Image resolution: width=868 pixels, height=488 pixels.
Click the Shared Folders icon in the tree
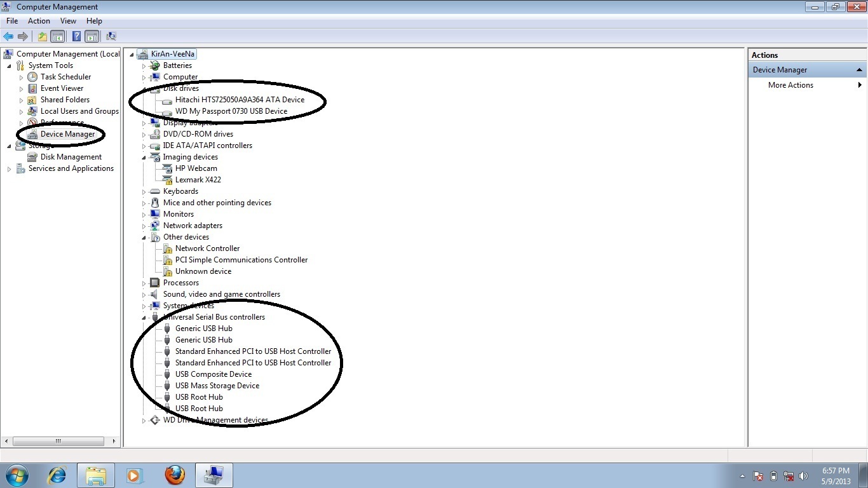[x=32, y=100]
